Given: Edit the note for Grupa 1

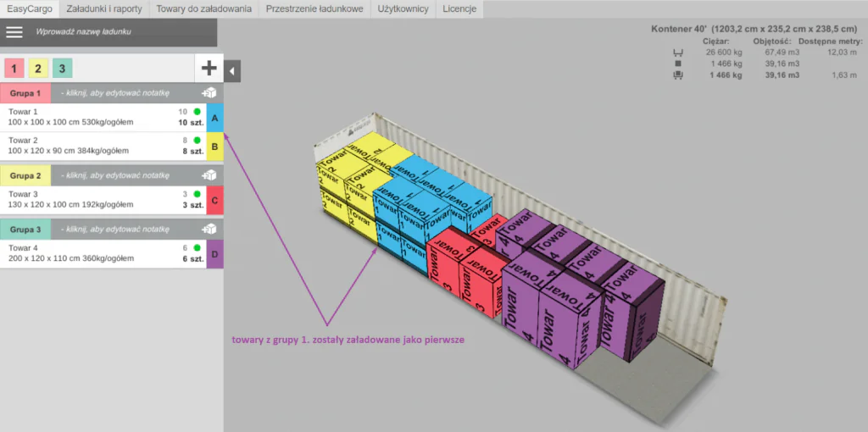Looking at the screenshot, I should click(x=114, y=93).
